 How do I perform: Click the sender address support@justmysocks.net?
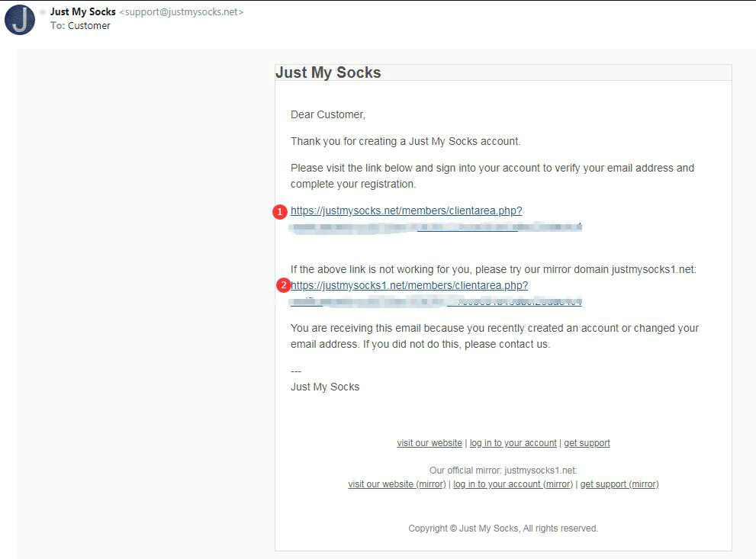[x=182, y=12]
